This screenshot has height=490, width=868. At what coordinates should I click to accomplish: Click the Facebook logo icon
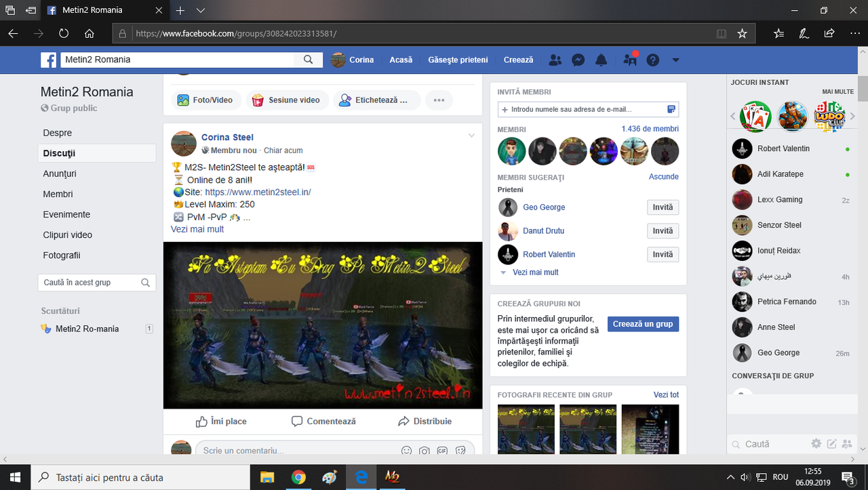pos(48,60)
